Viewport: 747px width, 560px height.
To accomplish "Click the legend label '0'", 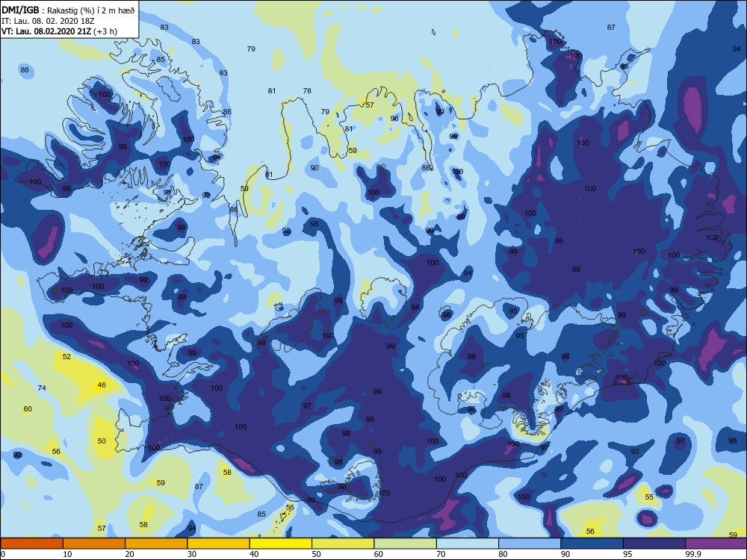I will coord(3,554).
